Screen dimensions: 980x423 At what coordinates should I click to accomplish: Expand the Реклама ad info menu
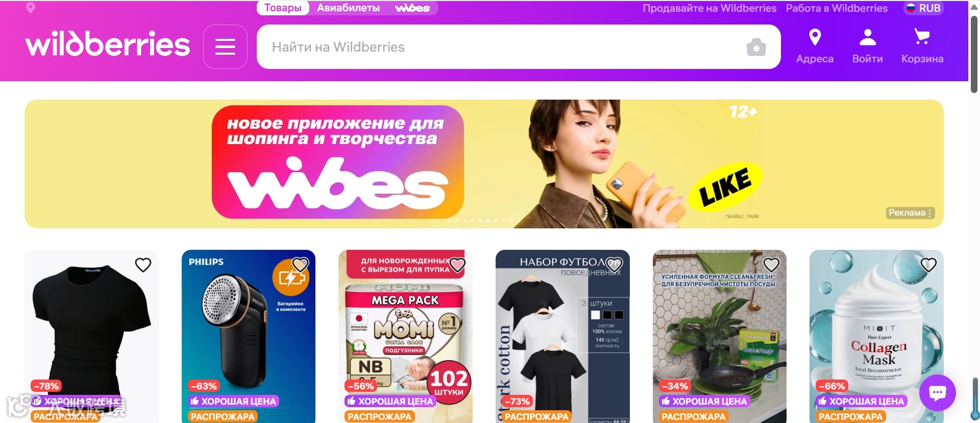[x=911, y=213]
